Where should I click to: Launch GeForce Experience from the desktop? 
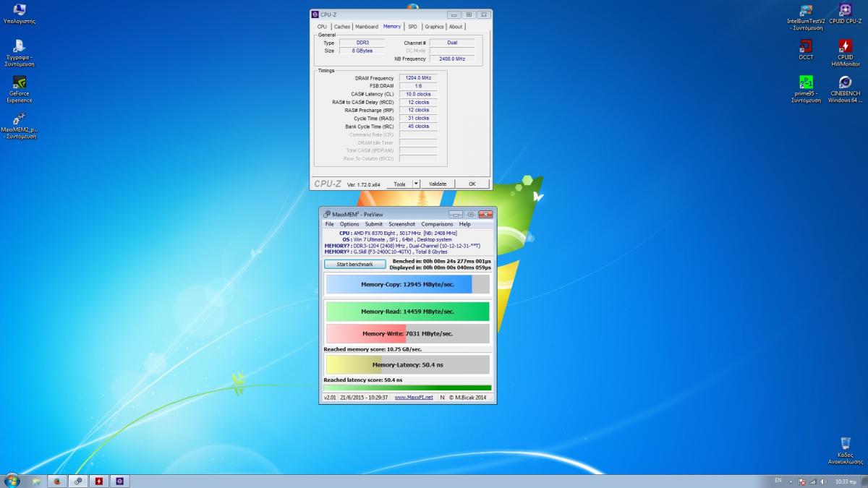[x=20, y=89]
